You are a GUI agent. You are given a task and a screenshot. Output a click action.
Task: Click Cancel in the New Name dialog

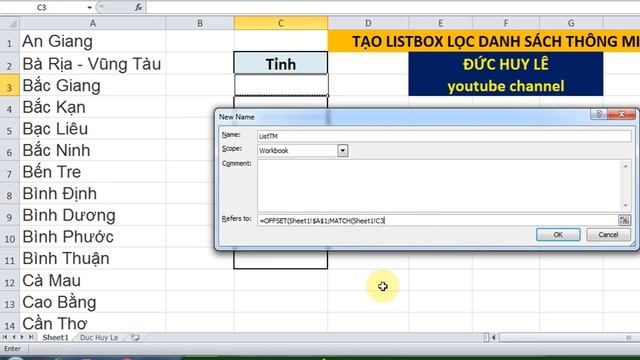[608, 235]
